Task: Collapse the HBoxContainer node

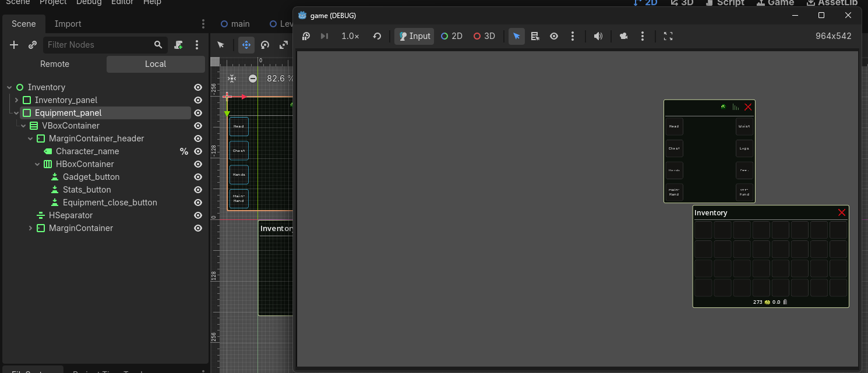Action: (37, 164)
